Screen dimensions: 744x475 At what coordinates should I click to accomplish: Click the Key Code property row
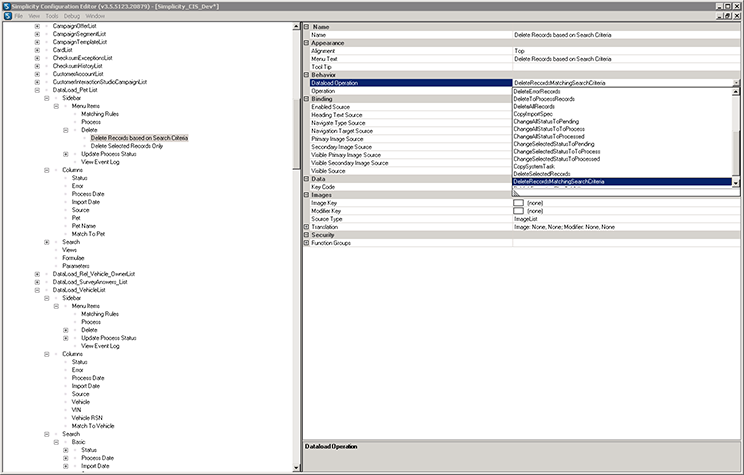411,187
